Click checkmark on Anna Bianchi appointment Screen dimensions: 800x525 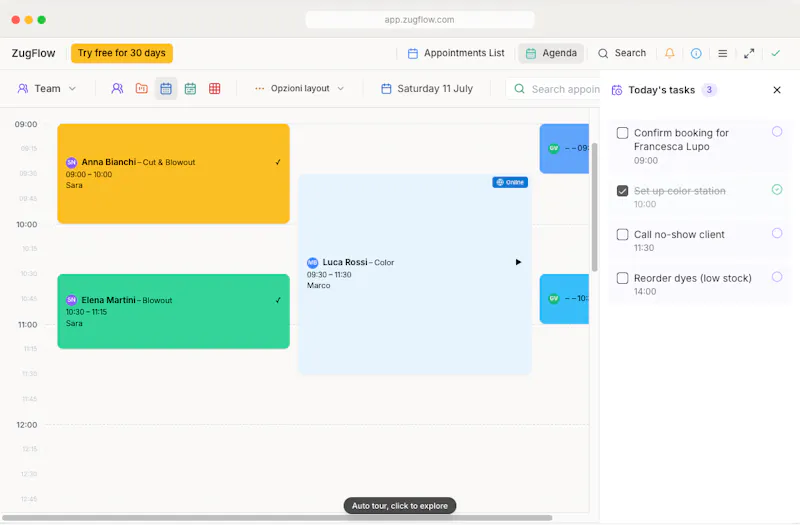click(278, 162)
